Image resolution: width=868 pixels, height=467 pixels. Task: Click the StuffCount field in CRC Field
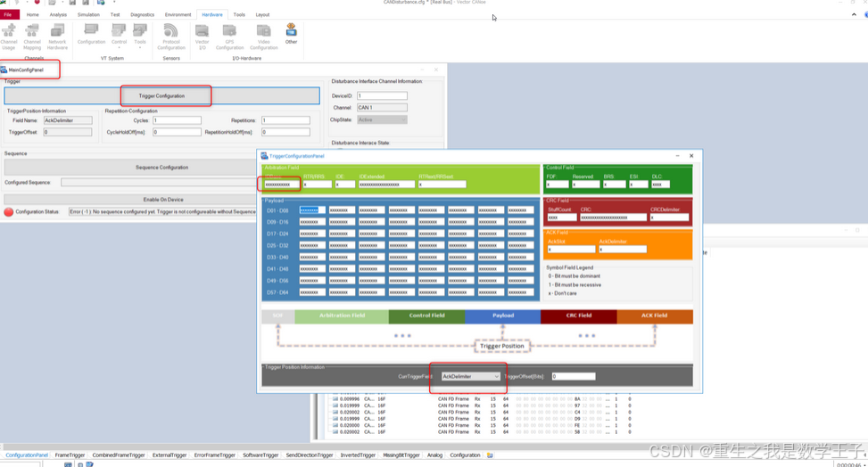click(x=561, y=217)
